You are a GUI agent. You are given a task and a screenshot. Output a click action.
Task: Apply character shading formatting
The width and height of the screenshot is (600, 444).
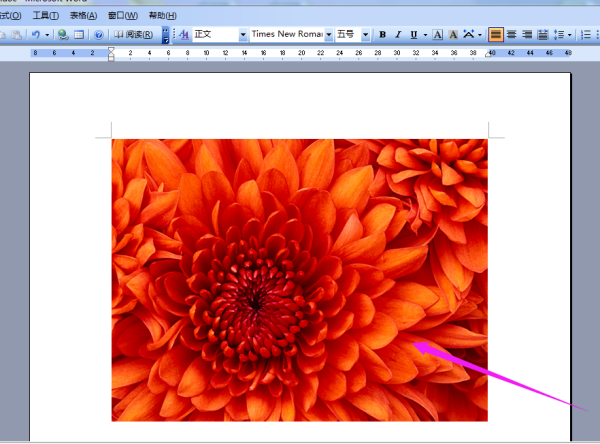[452, 34]
